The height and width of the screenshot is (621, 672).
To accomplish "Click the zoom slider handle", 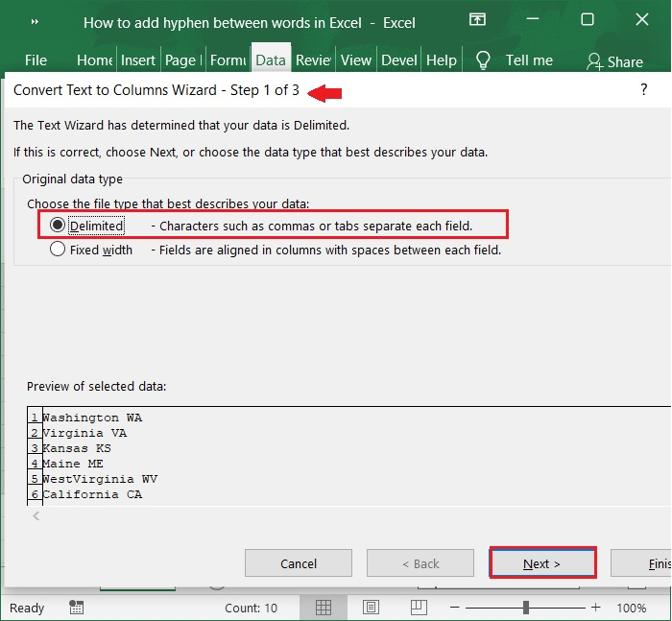I will tap(526, 608).
